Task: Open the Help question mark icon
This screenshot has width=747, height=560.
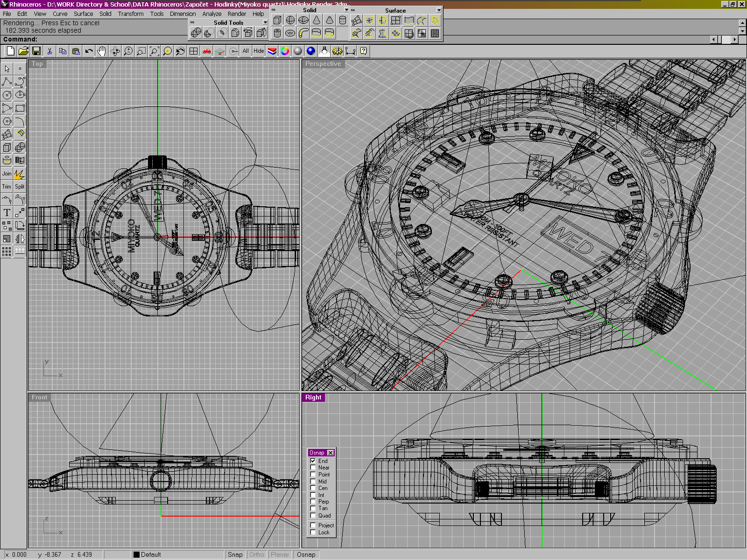Action: 363,51
